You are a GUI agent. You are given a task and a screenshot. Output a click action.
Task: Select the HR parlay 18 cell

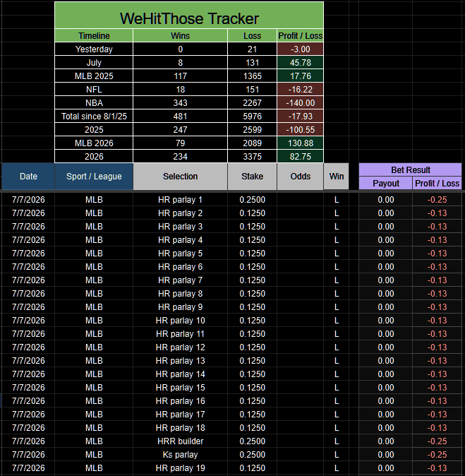coord(180,428)
